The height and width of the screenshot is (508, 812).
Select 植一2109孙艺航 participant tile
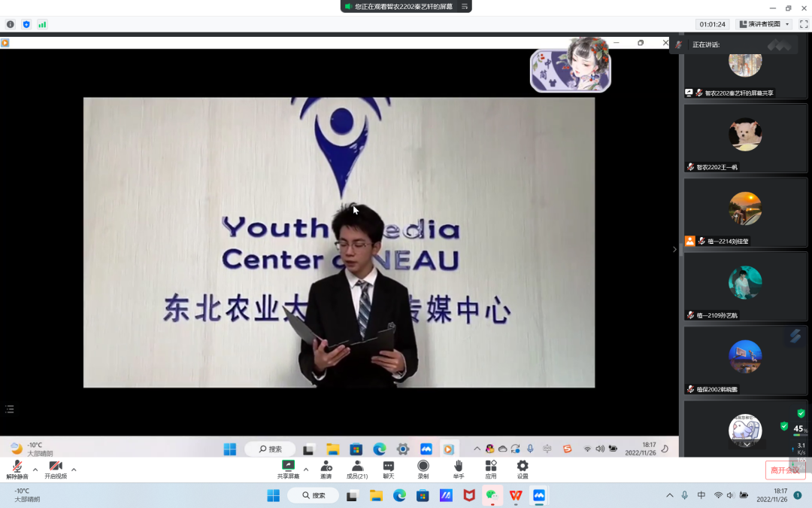click(745, 287)
